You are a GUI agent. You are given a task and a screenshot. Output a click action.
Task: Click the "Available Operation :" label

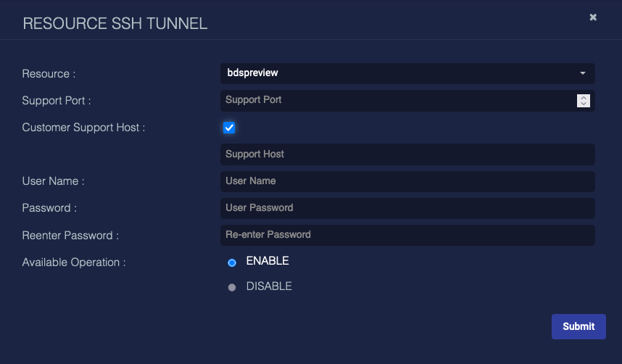74,262
